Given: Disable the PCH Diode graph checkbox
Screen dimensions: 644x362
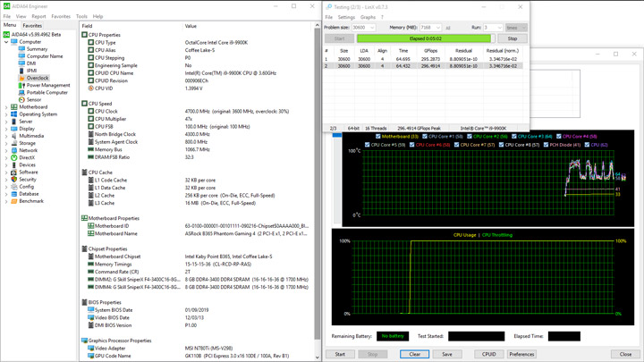Looking at the screenshot, I should (x=547, y=144).
